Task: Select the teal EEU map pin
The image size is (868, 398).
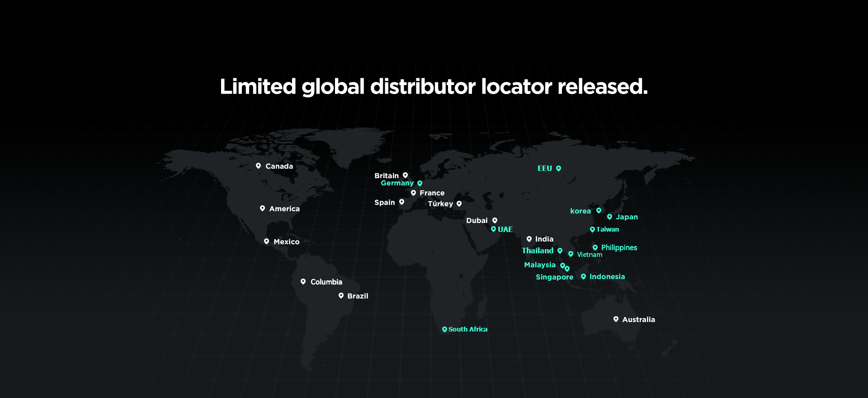Action: (x=558, y=168)
